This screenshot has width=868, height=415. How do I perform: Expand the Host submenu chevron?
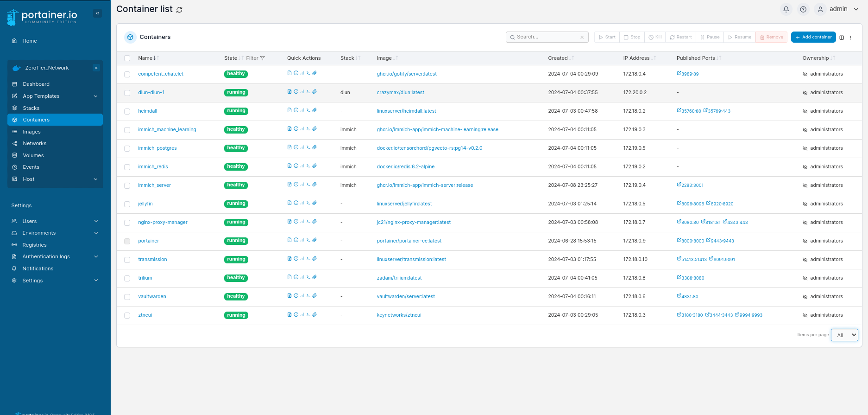(96, 179)
